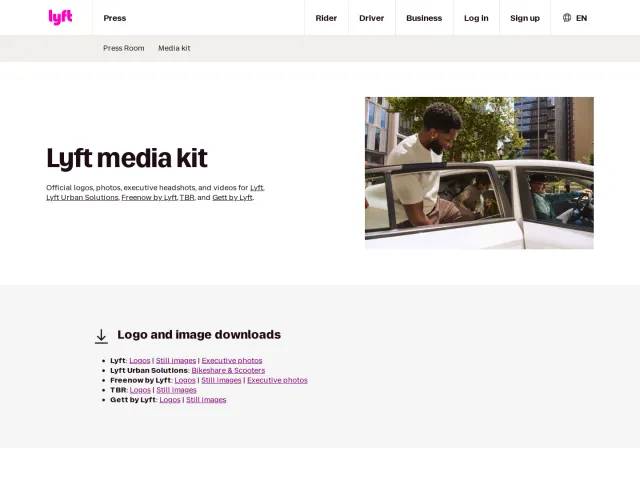Click the pink Lyft logo
The width and height of the screenshot is (640, 480).
pos(60,18)
